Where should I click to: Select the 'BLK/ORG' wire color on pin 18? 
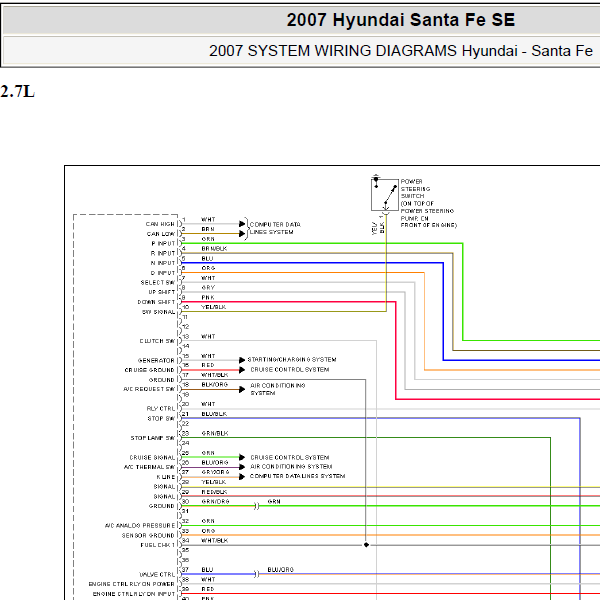coord(215,385)
